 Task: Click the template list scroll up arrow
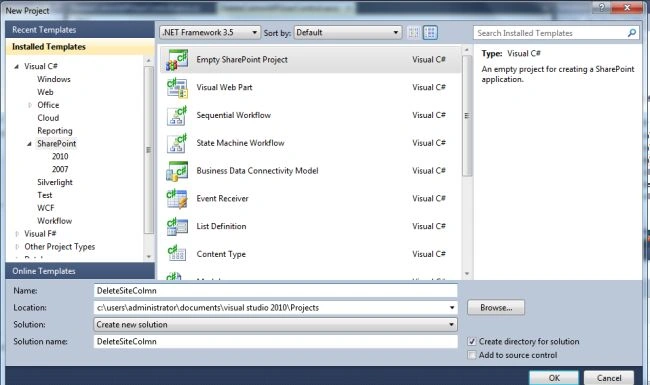coord(467,50)
